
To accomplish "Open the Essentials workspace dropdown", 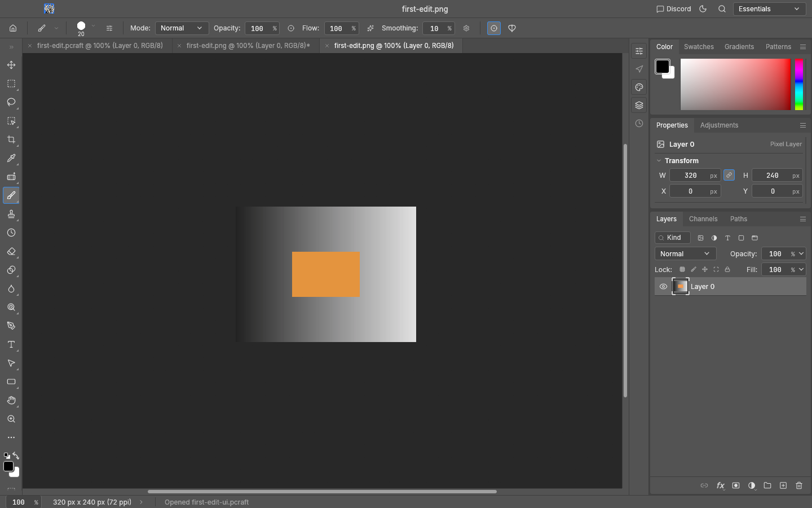I will pos(769,9).
